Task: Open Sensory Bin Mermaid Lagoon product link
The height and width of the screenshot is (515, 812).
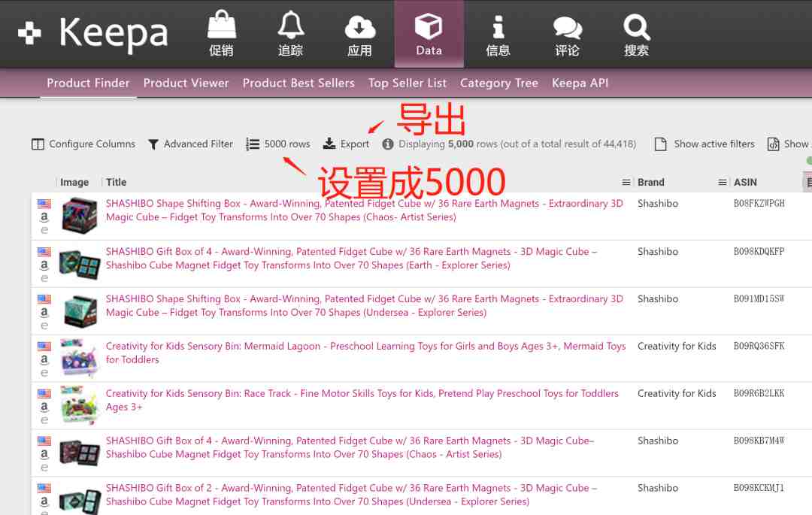Action: point(365,353)
